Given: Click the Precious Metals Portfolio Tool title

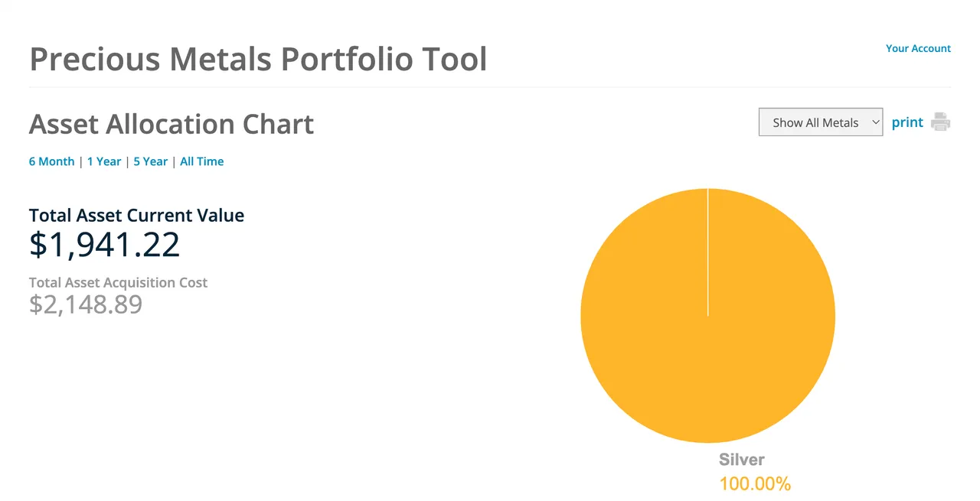Looking at the screenshot, I should pos(258,59).
